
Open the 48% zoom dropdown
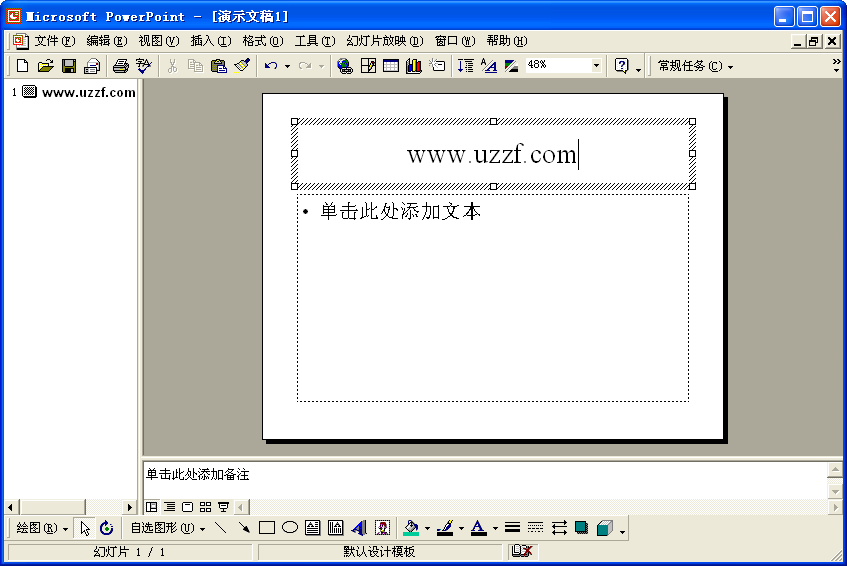click(x=596, y=65)
